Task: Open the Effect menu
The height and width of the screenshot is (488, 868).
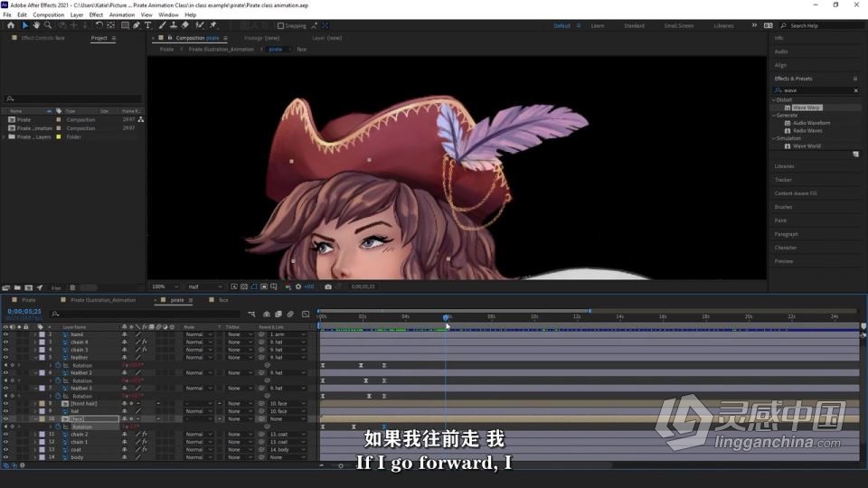Action: click(96, 15)
